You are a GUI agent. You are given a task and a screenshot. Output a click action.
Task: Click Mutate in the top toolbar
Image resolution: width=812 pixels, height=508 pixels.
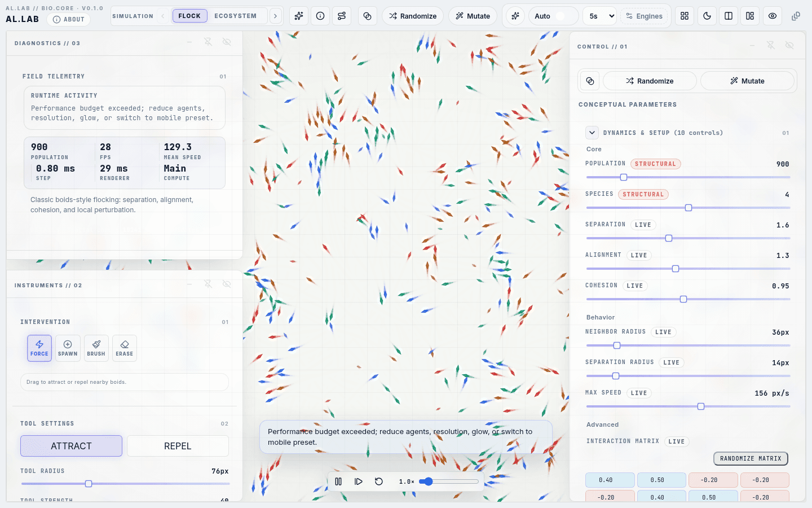point(473,16)
